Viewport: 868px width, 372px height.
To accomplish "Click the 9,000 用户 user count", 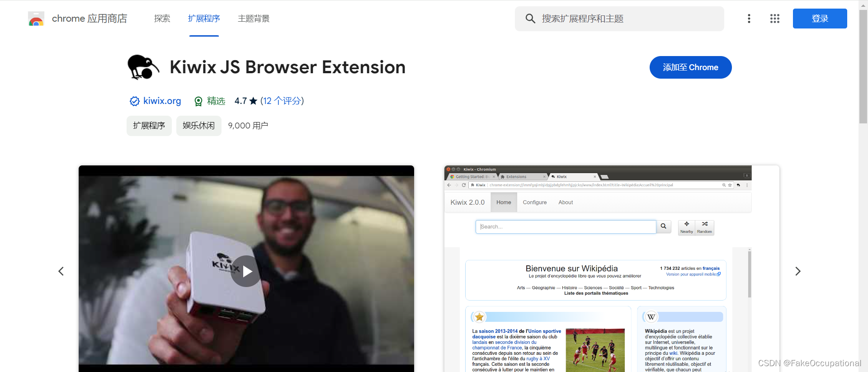I will [248, 126].
